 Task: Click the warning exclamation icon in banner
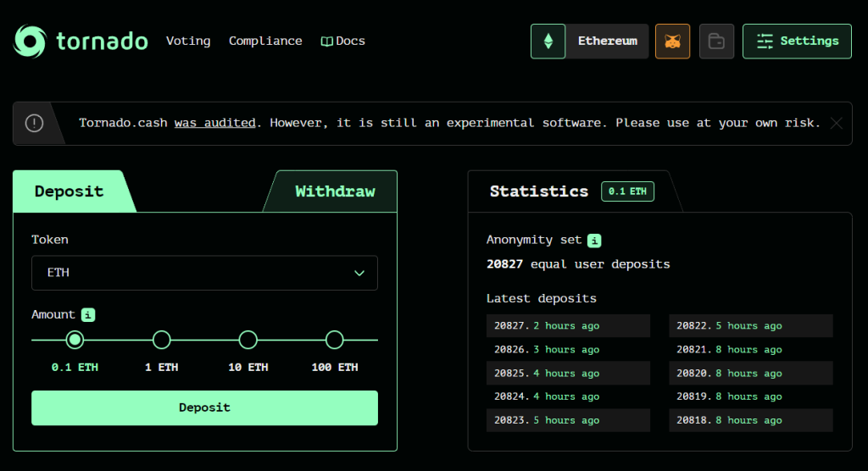(34, 123)
